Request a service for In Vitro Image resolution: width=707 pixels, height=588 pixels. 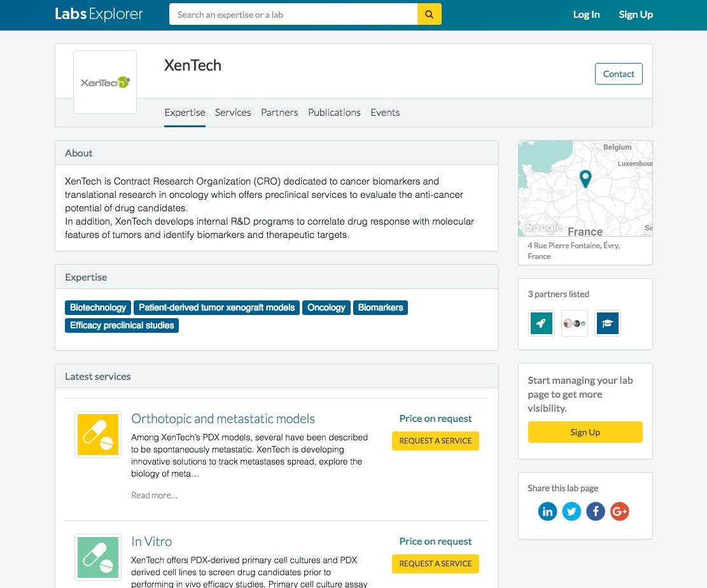(x=435, y=564)
